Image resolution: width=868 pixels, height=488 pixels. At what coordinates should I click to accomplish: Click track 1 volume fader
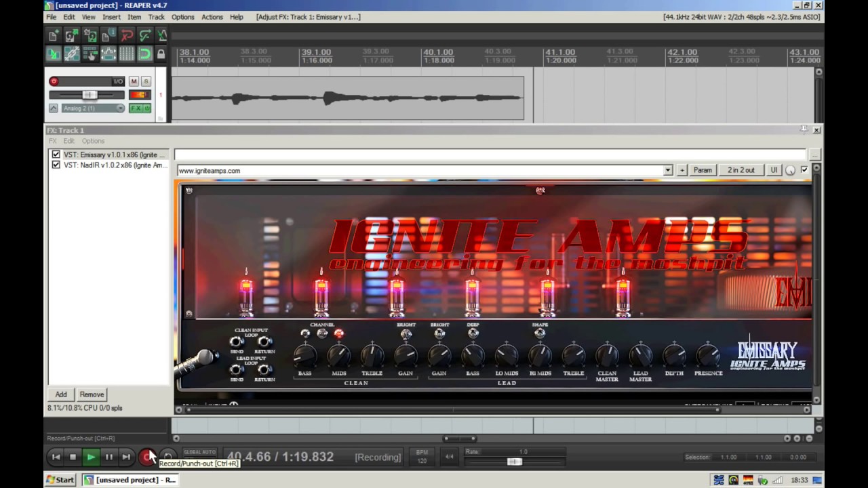click(x=89, y=95)
